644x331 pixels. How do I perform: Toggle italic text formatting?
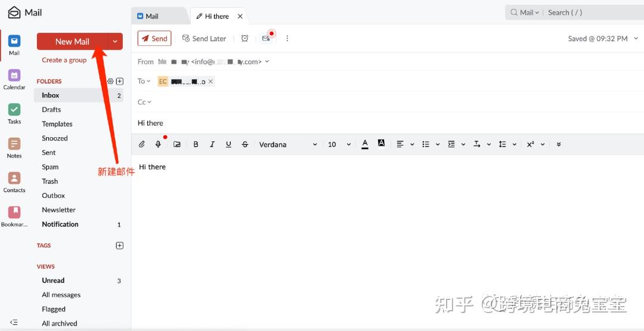(x=212, y=144)
